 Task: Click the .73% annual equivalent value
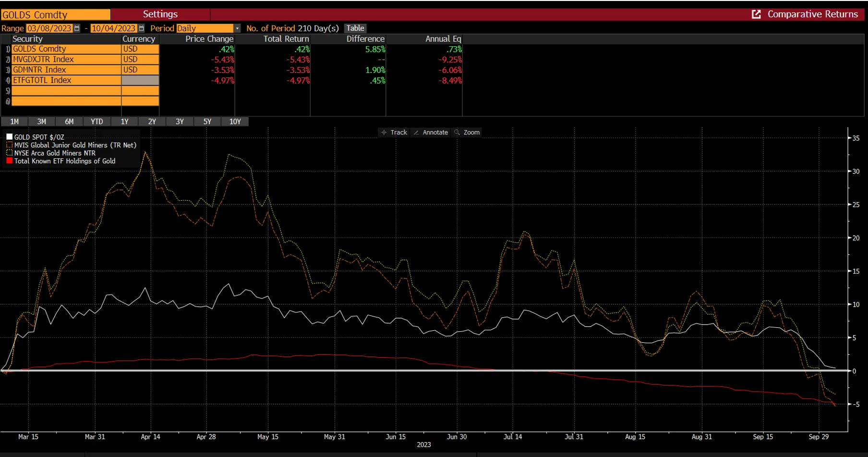pyautogui.click(x=454, y=49)
